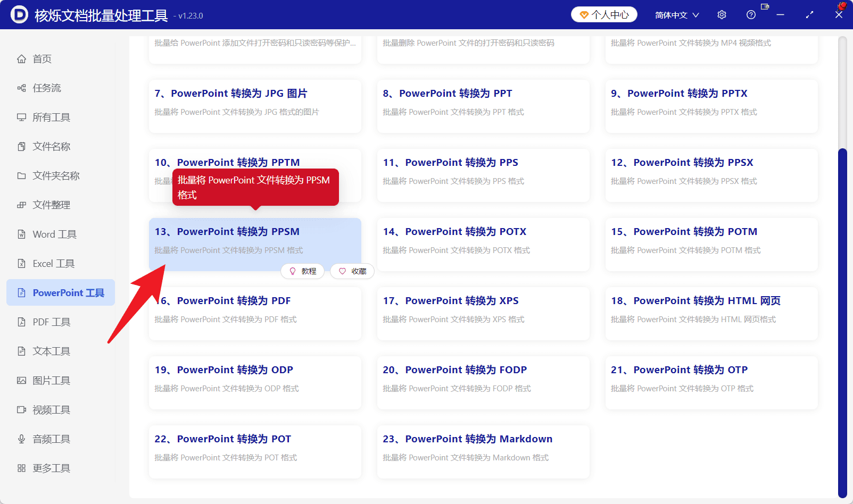Click the video camera icon beside 视频工具
The width and height of the screenshot is (853, 504).
point(21,410)
